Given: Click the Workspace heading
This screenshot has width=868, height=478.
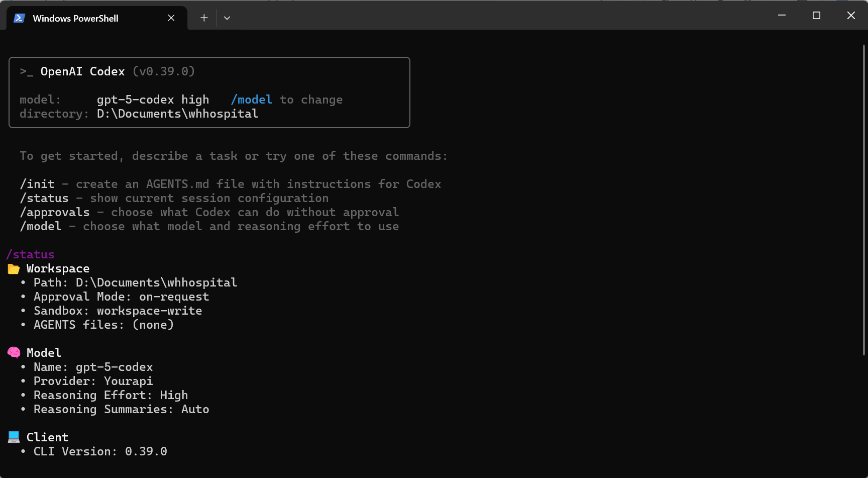Looking at the screenshot, I should [58, 268].
